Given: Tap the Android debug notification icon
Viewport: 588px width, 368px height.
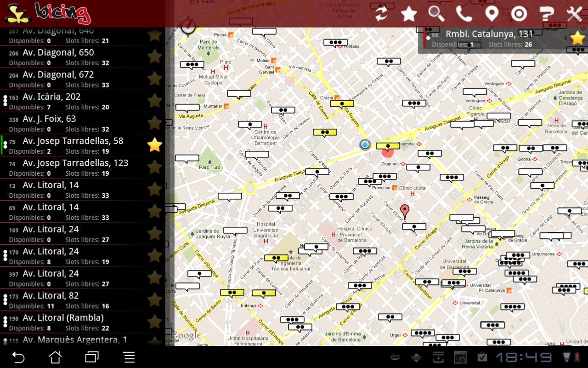Looking at the screenshot, I should tap(417, 357).
